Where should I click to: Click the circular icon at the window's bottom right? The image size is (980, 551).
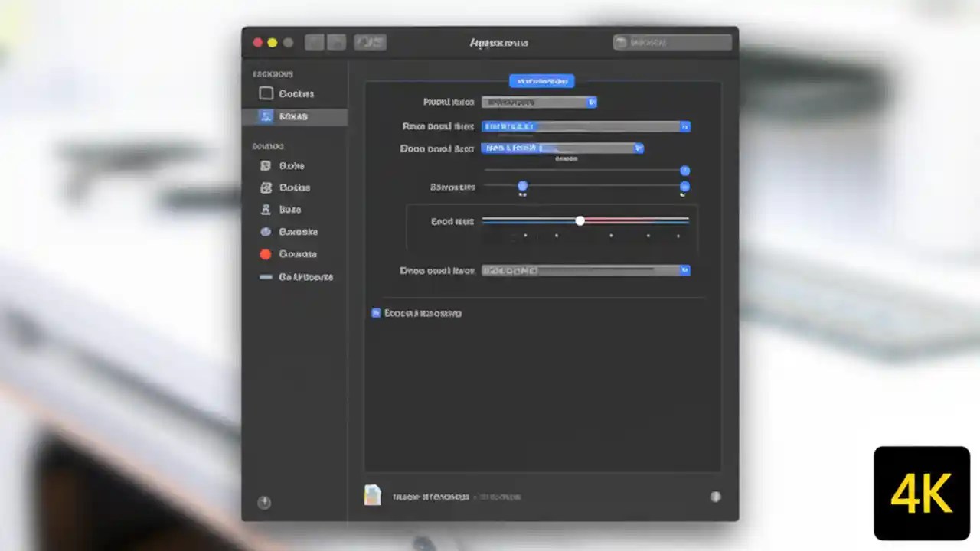[x=716, y=496]
